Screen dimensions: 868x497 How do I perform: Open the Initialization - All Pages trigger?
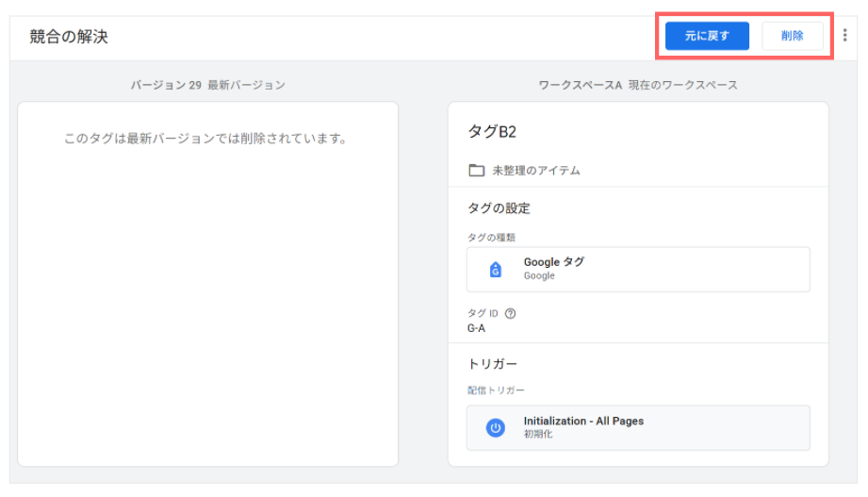click(x=638, y=428)
